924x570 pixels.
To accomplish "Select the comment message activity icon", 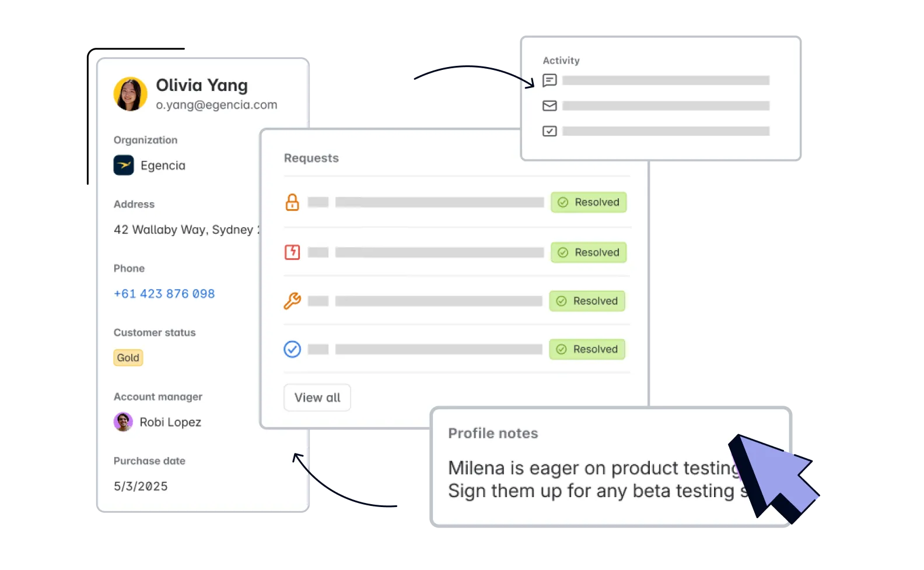I will click(x=549, y=80).
